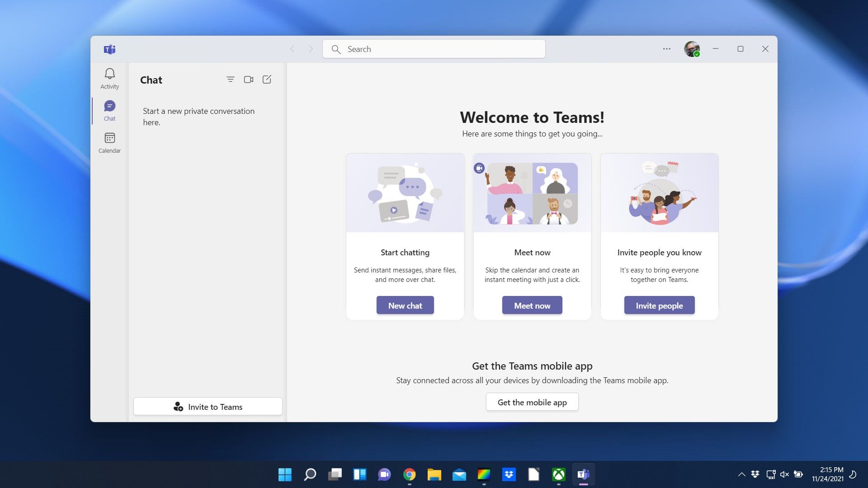Open the Mail app in the taskbar
Image resolution: width=868 pixels, height=488 pixels.
[459, 474]
